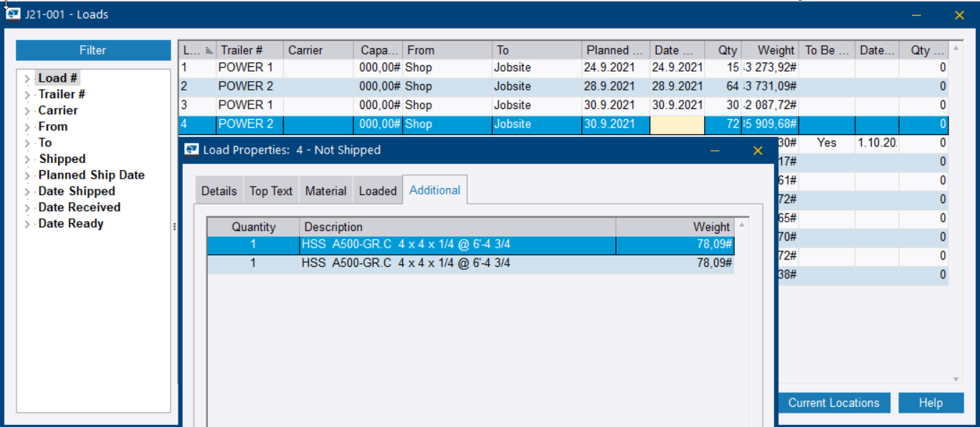Click the 5 909,68# weight cell

point(769,124)
